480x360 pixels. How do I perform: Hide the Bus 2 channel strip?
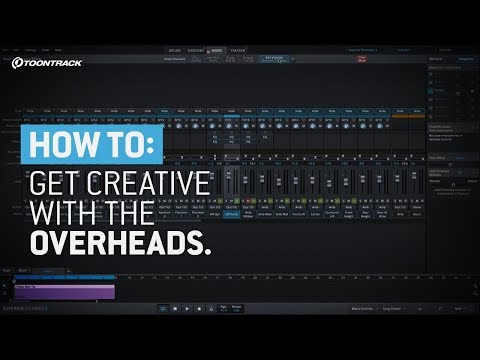tap(417, 111)
